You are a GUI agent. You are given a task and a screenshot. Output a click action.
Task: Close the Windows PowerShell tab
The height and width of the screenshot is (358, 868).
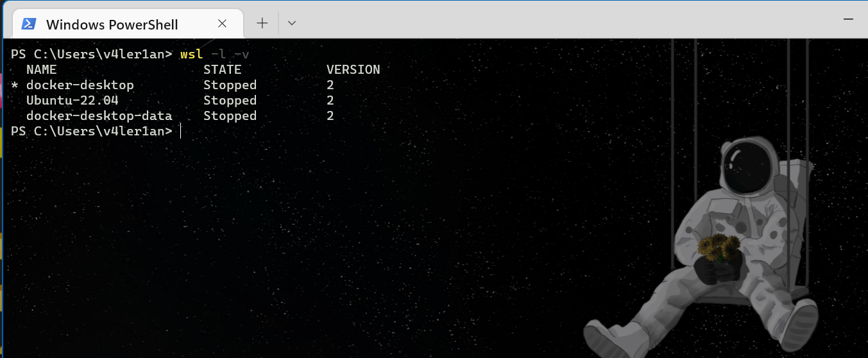(222, 24)
